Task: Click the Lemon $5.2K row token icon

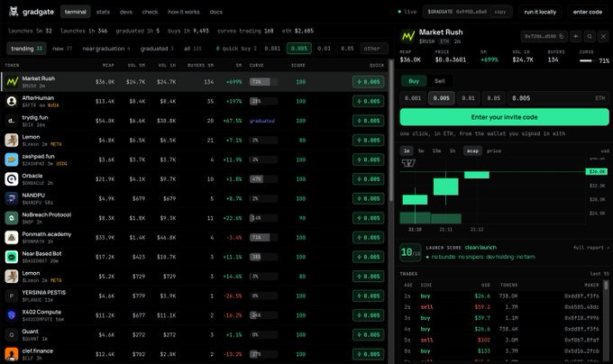Action: (12, 277)
